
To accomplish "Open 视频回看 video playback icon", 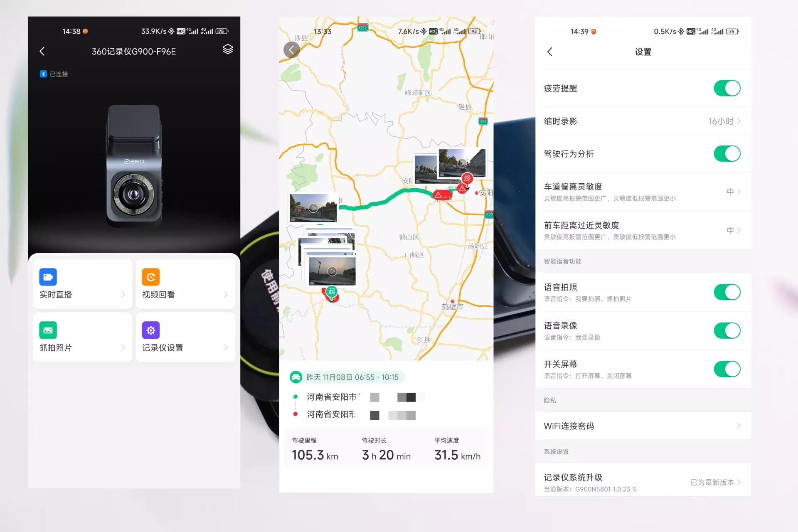I will (150, 277).
